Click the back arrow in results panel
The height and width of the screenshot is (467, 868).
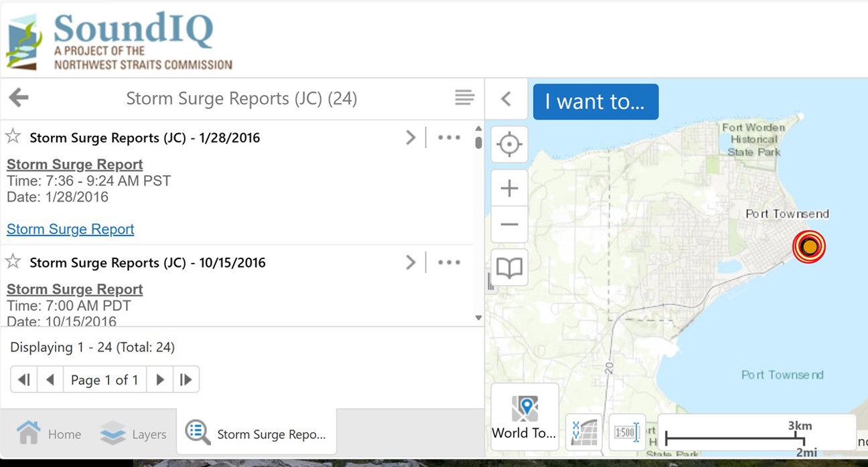tap(19, 98)
